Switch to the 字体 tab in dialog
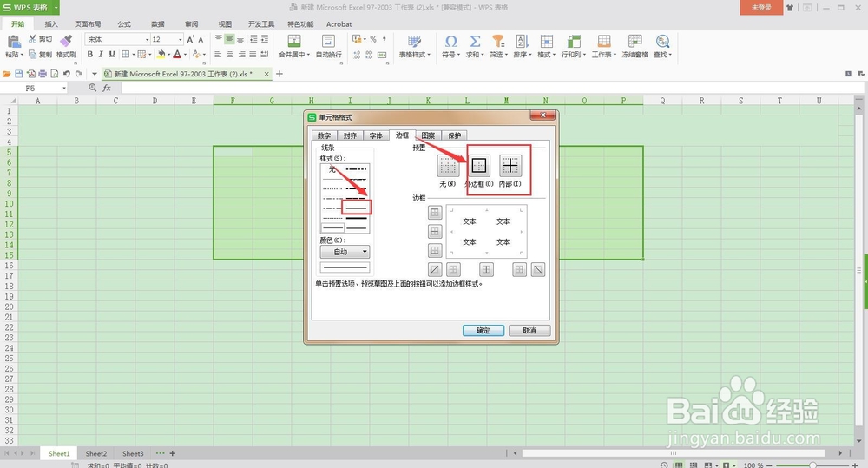Screen dimensions: 868x468 [376, 135]
